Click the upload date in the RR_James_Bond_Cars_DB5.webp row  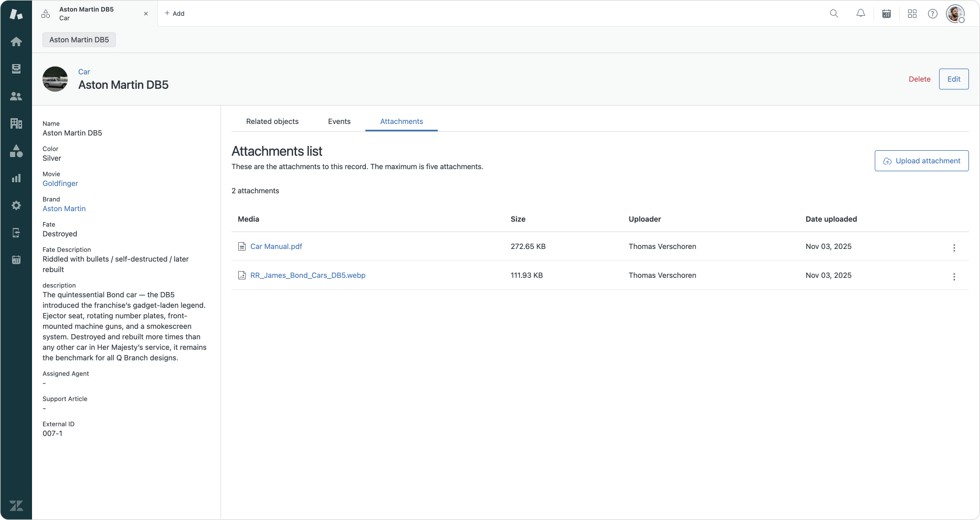tap(829, 275)
